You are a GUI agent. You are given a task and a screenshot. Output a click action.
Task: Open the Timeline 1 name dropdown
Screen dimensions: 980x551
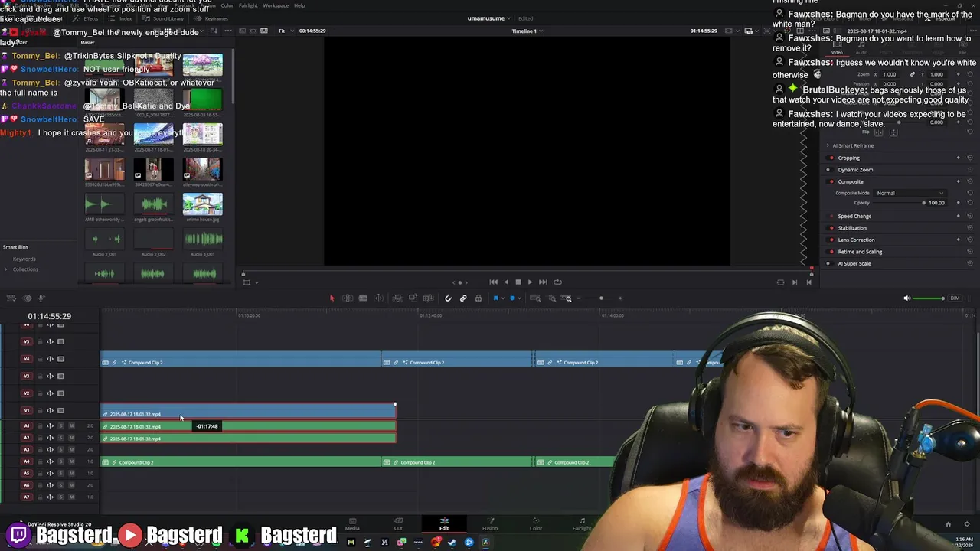coord(528,31)
